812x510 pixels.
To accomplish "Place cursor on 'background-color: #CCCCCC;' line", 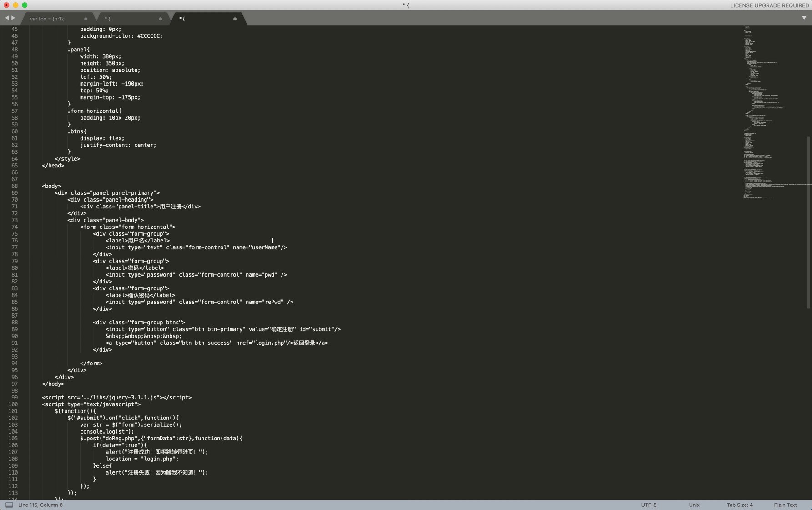I will tap(121, 36).
